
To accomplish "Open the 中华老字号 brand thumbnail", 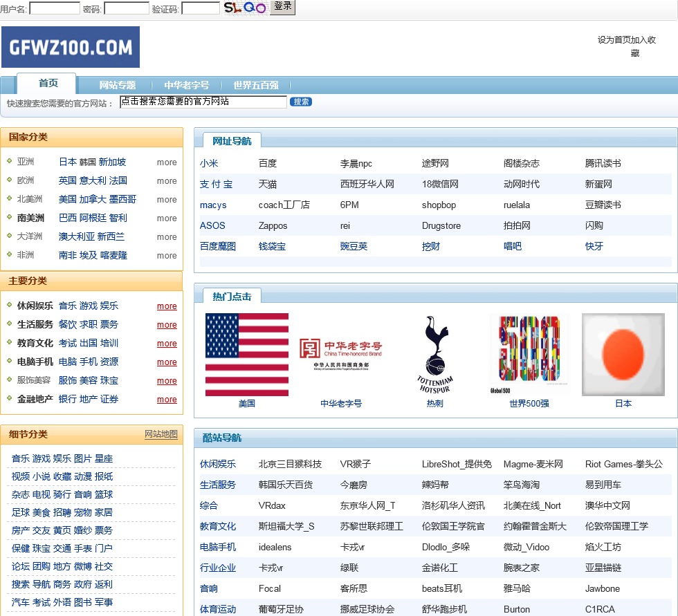I will [341, 355].
